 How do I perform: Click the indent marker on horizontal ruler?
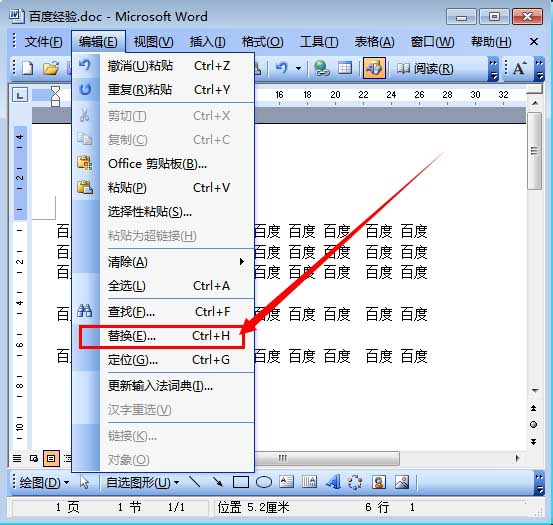tap(56, 96)
